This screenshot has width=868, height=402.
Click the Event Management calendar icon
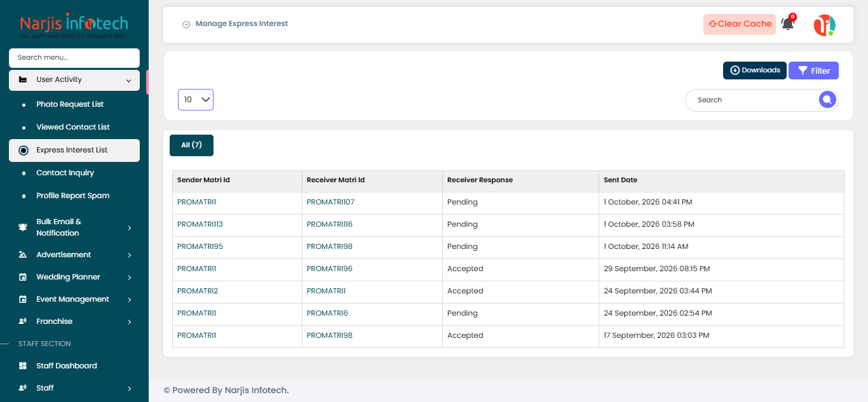coord(23,299)
